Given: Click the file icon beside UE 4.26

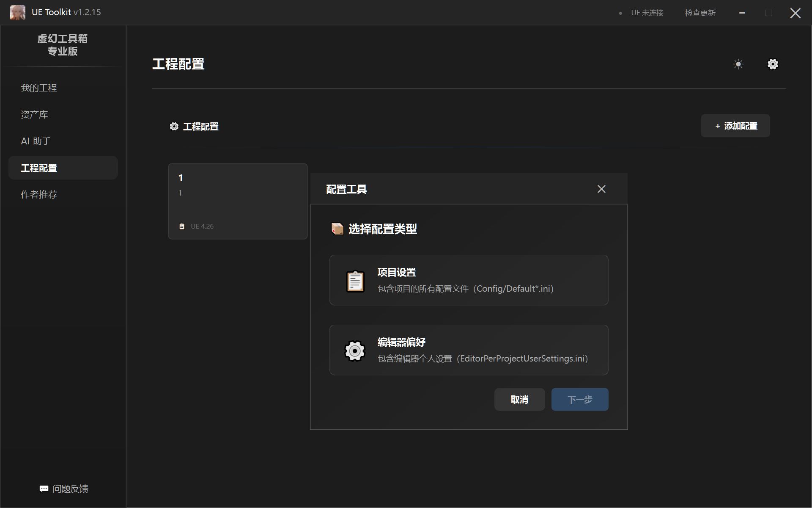Looking at the screenshot, I should 182,226.
